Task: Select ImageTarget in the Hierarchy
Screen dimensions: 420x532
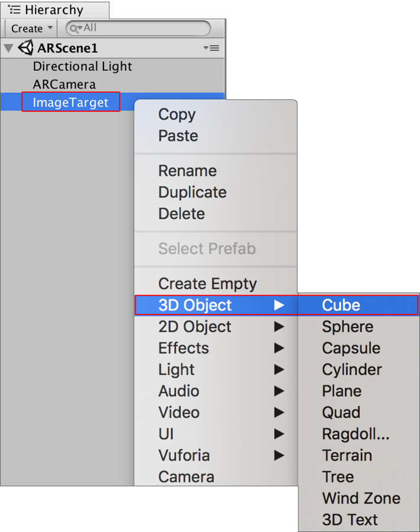Action: [x=70, y=102]
